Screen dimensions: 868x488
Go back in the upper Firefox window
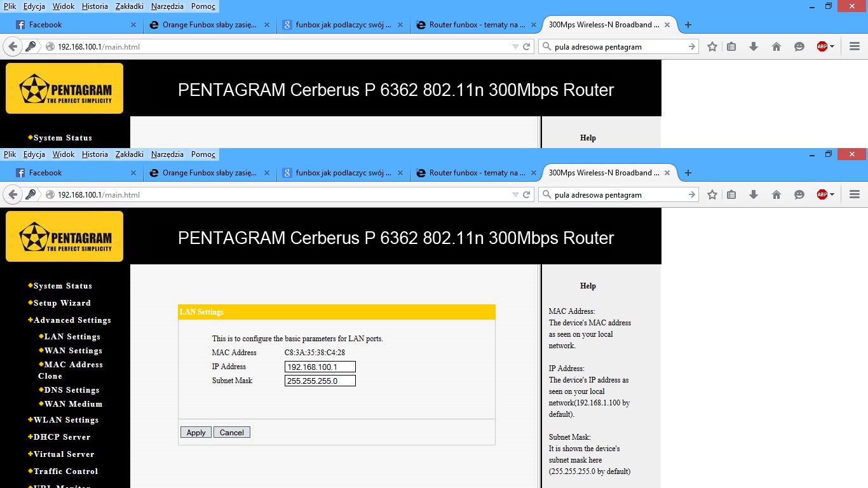tap(13, 46)
